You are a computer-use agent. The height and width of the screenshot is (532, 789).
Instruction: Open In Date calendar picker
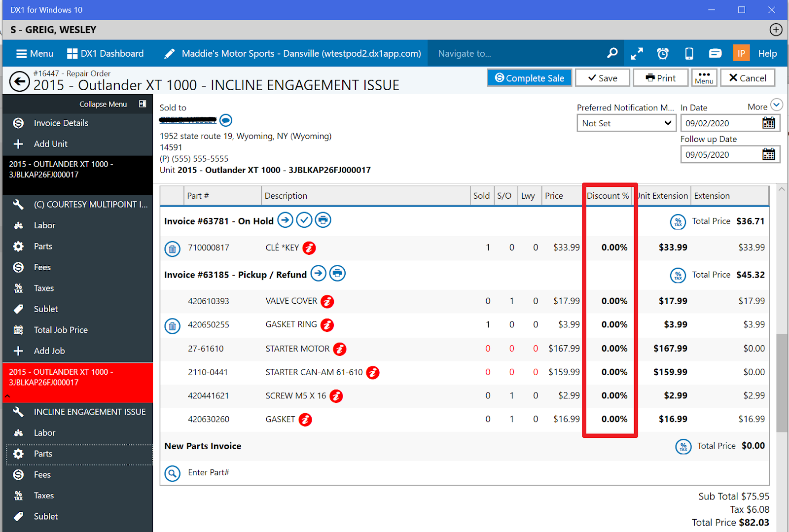[768, 123]
